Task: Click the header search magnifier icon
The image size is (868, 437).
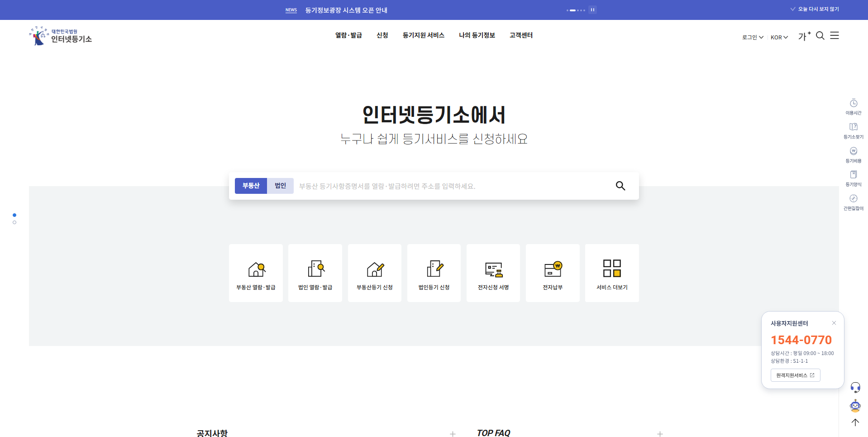Action: pos(820,36)
